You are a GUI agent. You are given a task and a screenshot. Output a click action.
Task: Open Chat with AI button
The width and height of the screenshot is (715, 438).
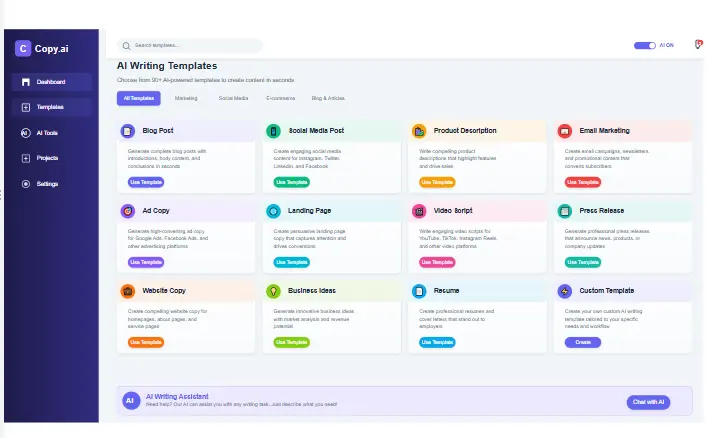(x=648, y=402)
